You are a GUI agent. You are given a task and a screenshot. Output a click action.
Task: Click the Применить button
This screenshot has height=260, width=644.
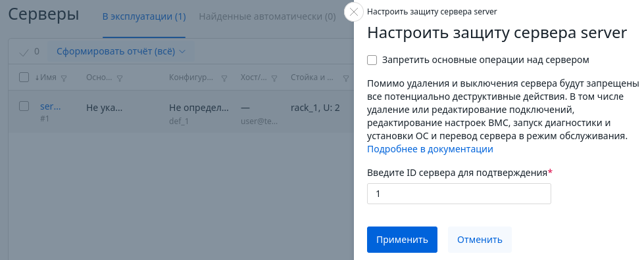point(402,240)
